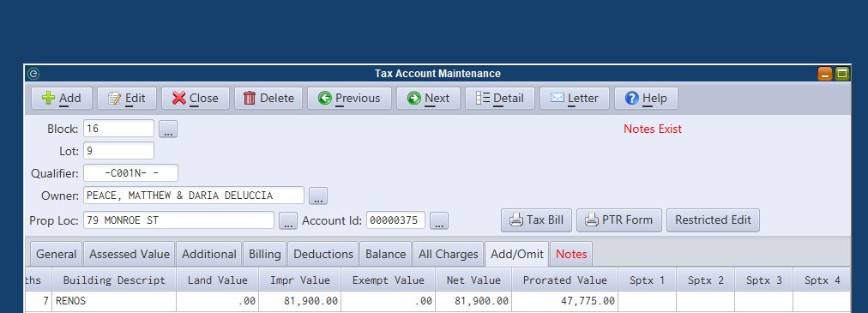Click the Land Value column header

[x=218, y=280]
